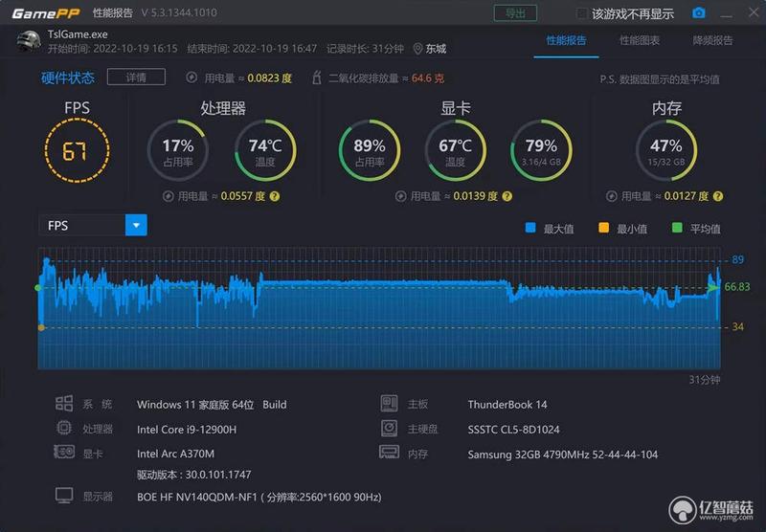The image size is (766, 532).
Task: Click the green average marker on chart left
Action: point(38,288)
